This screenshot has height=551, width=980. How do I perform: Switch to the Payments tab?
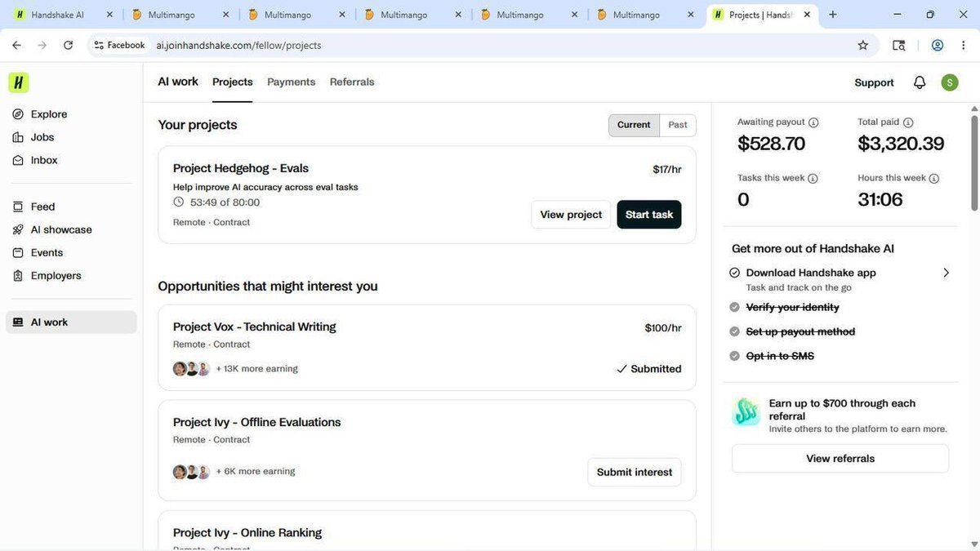[291, 82]
